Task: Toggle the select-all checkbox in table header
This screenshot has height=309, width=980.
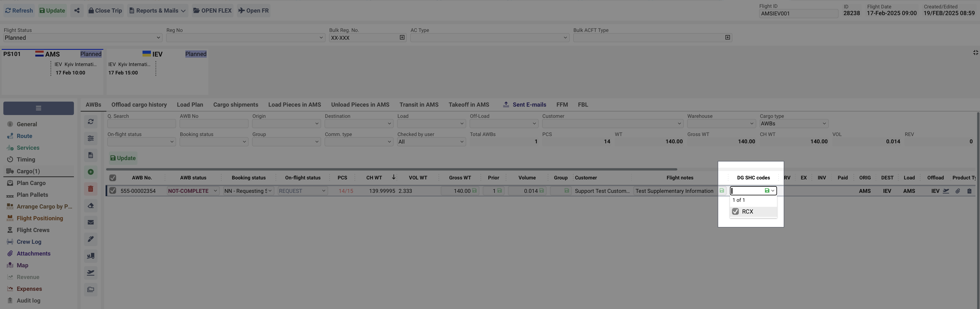Action: 113,178
